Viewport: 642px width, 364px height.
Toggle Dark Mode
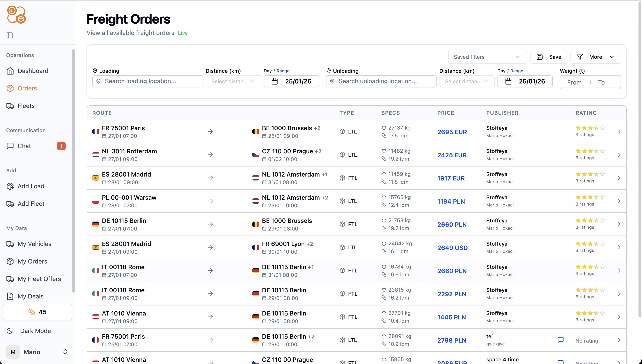click(10, 331)
